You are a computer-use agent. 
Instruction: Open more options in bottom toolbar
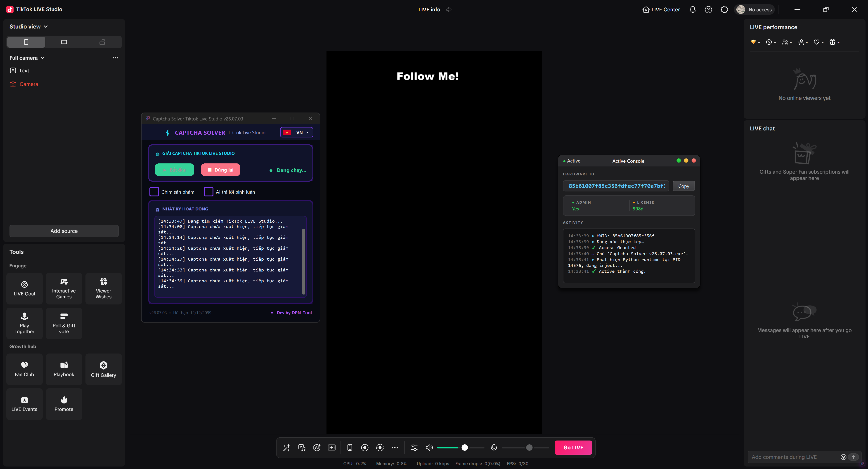(395, 448)
